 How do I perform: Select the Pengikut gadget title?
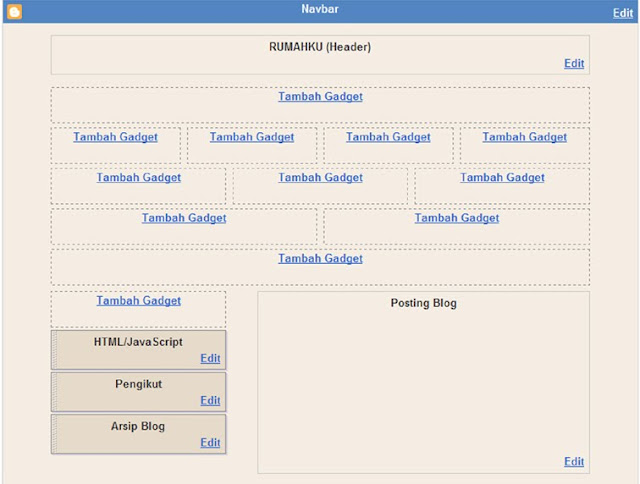coord(138,384)
